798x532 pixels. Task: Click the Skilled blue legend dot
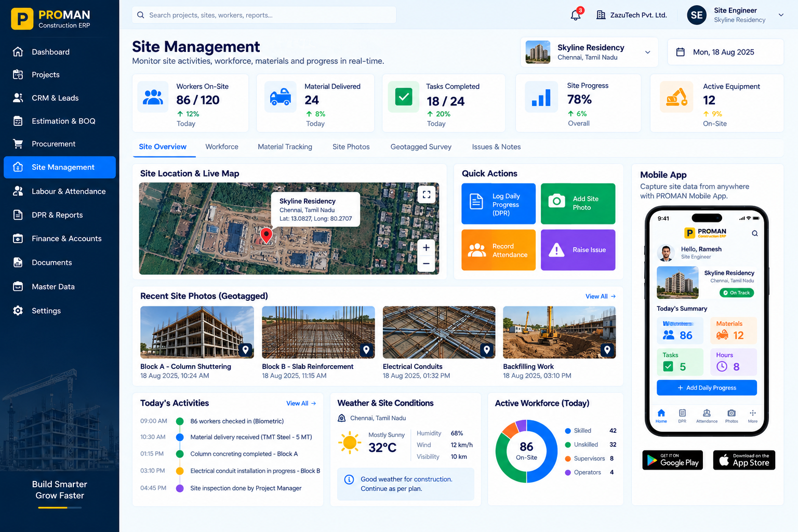pos(568,431)
